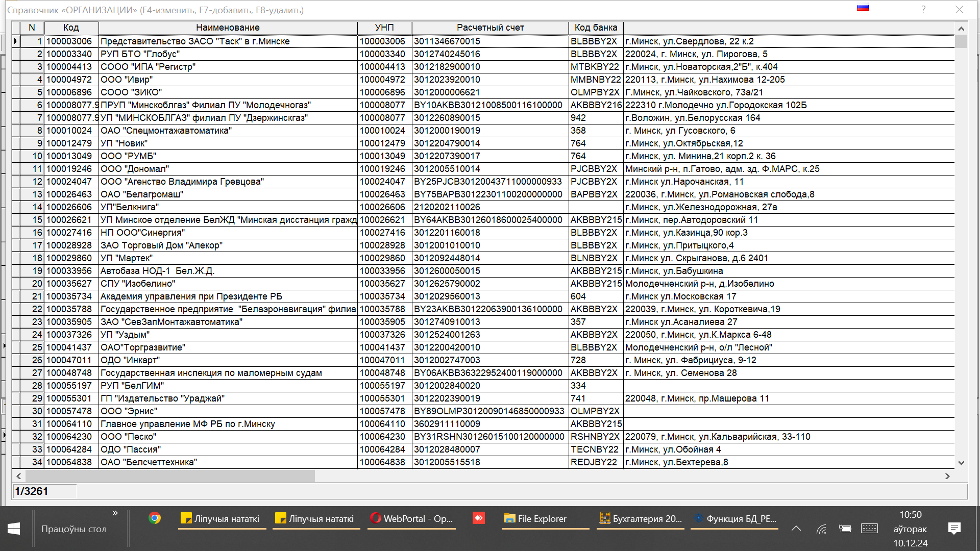Click ЗАО "СевЗапМонтажавтоматика" cell

(228, 322)
